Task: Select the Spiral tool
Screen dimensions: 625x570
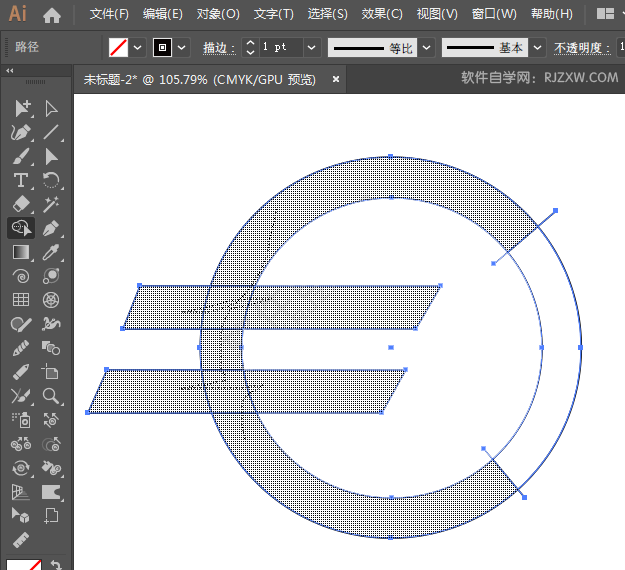Action: tap(20, 276)
